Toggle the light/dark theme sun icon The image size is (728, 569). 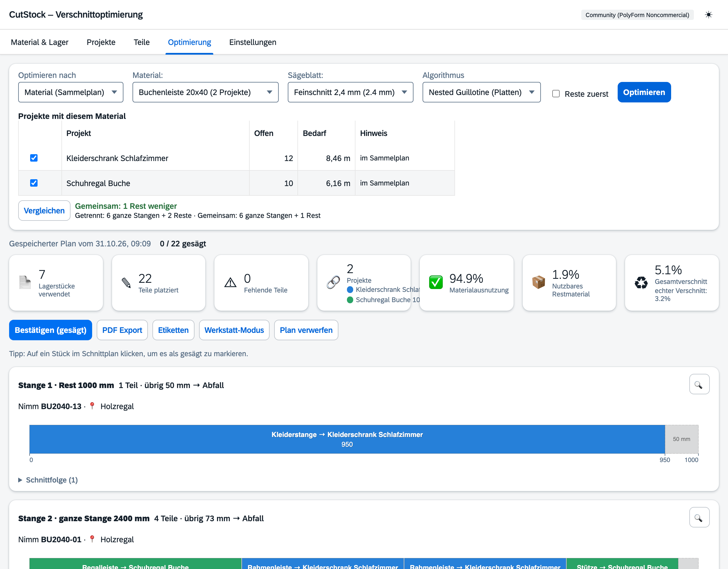pyautogui.click(x=708, y=15)
